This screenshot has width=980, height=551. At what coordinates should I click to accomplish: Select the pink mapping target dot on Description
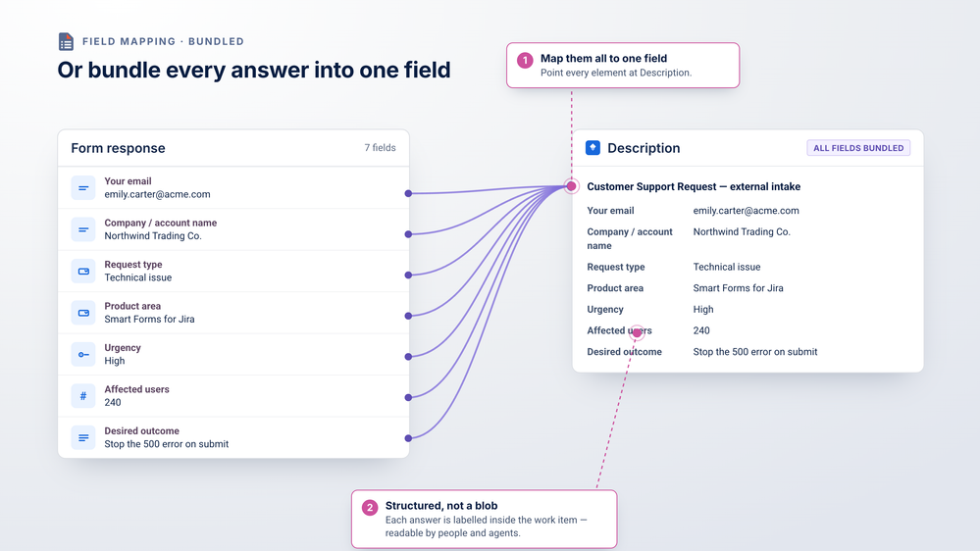pyautogui.click(x=571, y=186)
